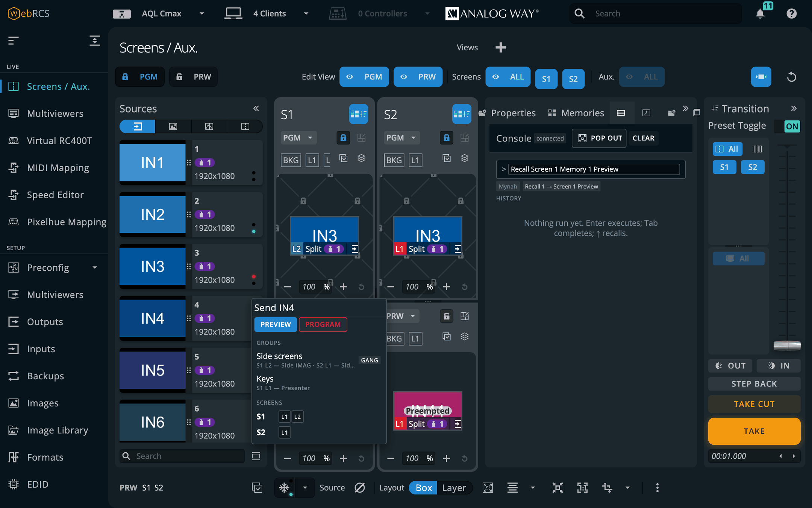The image size is (812, 508).
Task: Toggle the S2 PRW unlock icon
Action: [447, 316]
